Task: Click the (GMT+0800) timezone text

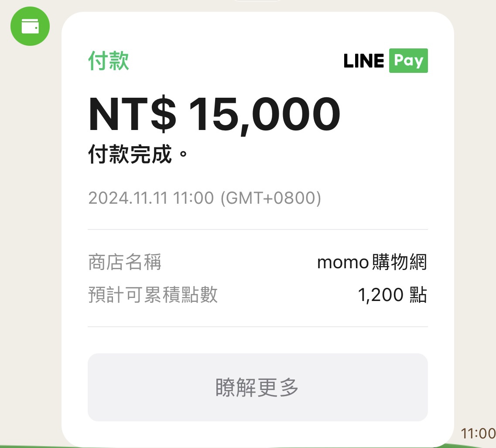Action: pos(271,198)
